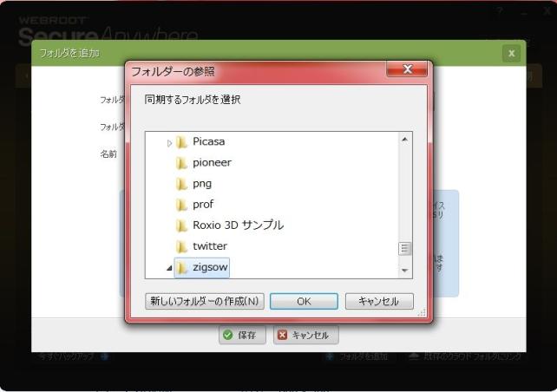Click the prof folder icon

[x=181, y=205]
